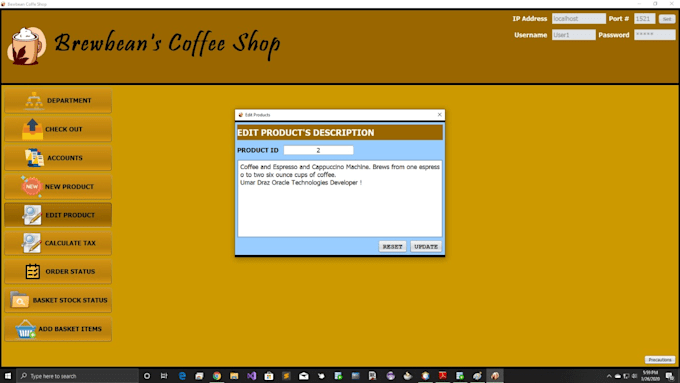The width and height of the screenshot is (680, 383).
Task: Click the EDIT PRODUCT'S DESCRIPTION heading
Action: click(305, 133)
